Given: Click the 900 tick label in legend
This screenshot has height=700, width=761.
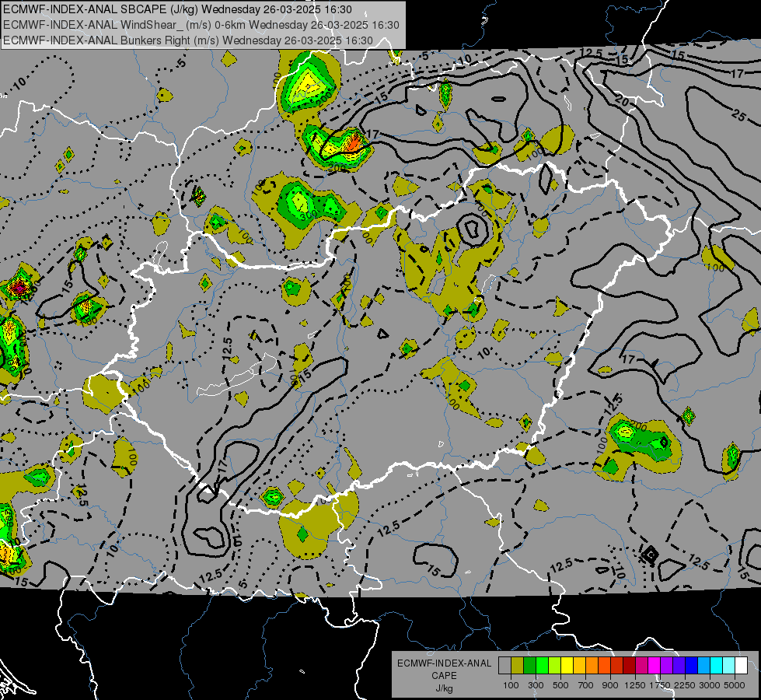Looking at the screenshot, I should (610, 685).
